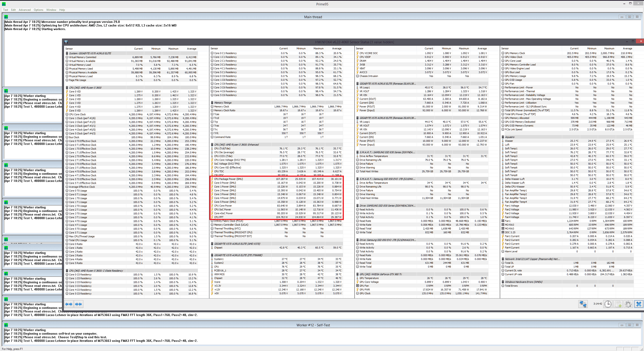Select the GPU Core Load row
The width and height of the screenshot is (644, 351).
click(x=567, y=61)
